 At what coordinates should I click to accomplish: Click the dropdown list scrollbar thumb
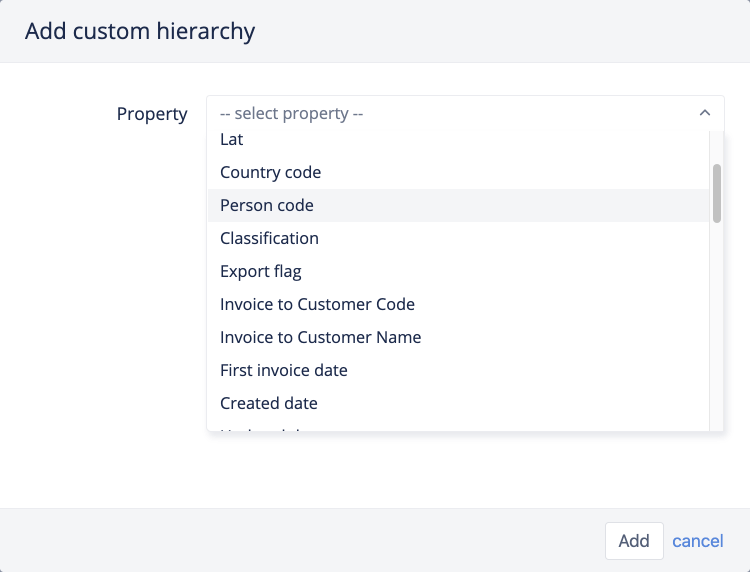pyautogui.click(x=717, y=193)
